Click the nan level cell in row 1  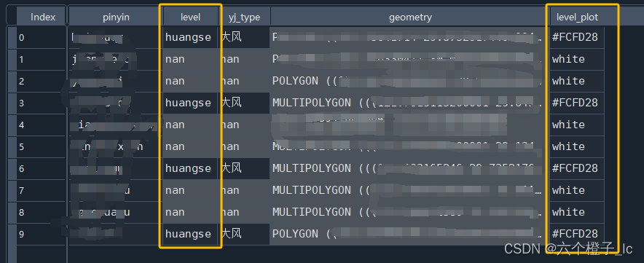190,60
